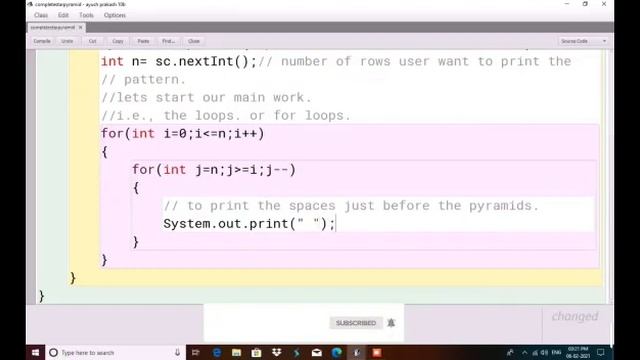
Task: Click the taskbar clock and date
Action: 578,353
